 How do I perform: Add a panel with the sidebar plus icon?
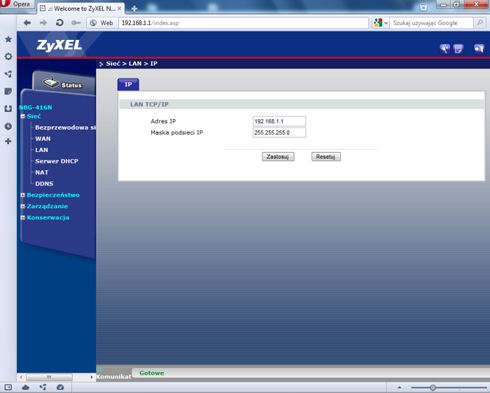coord(8,141)
